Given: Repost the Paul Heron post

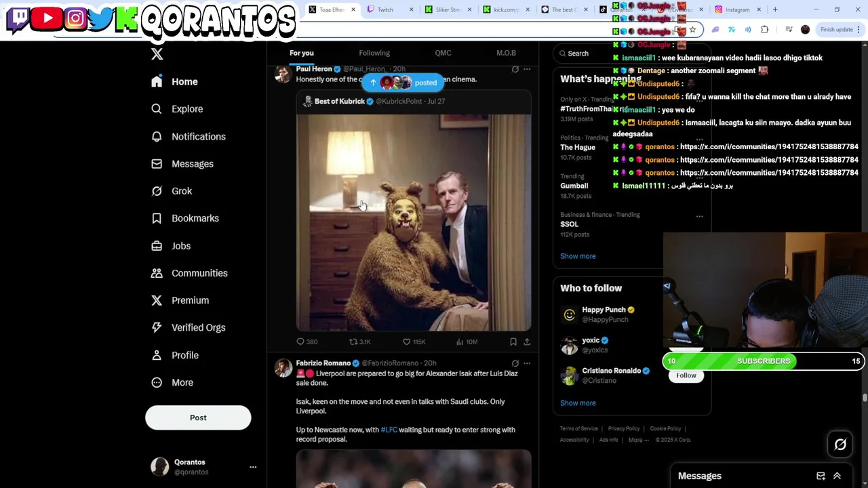Looking at the screenshot, I should [360, 342].
